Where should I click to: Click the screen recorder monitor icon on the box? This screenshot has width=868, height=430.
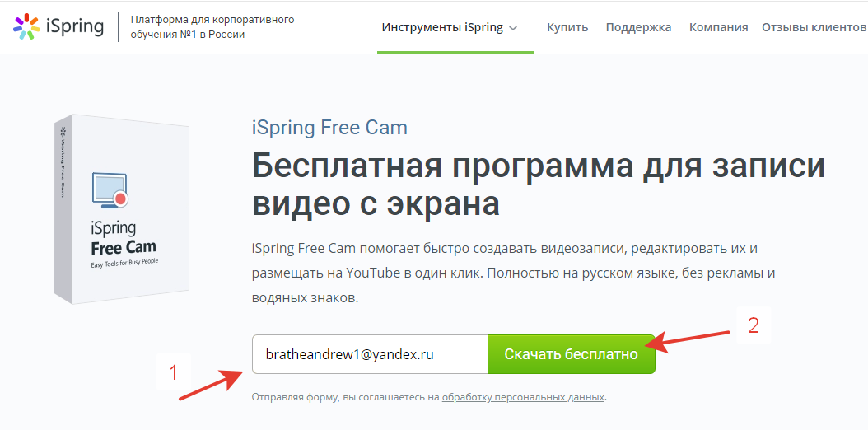(x=110, y=190)
